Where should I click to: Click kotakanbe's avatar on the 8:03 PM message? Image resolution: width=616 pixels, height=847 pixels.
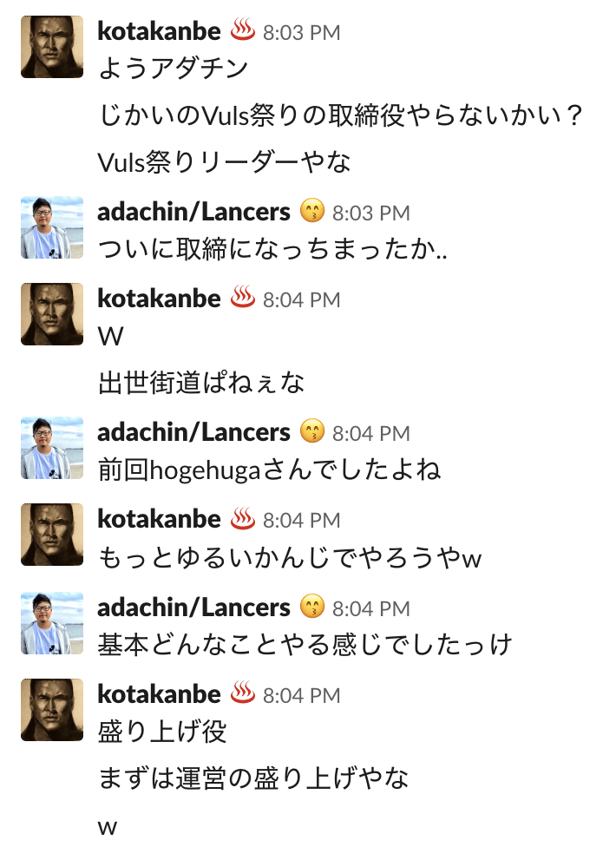click(x=52, y=47)
